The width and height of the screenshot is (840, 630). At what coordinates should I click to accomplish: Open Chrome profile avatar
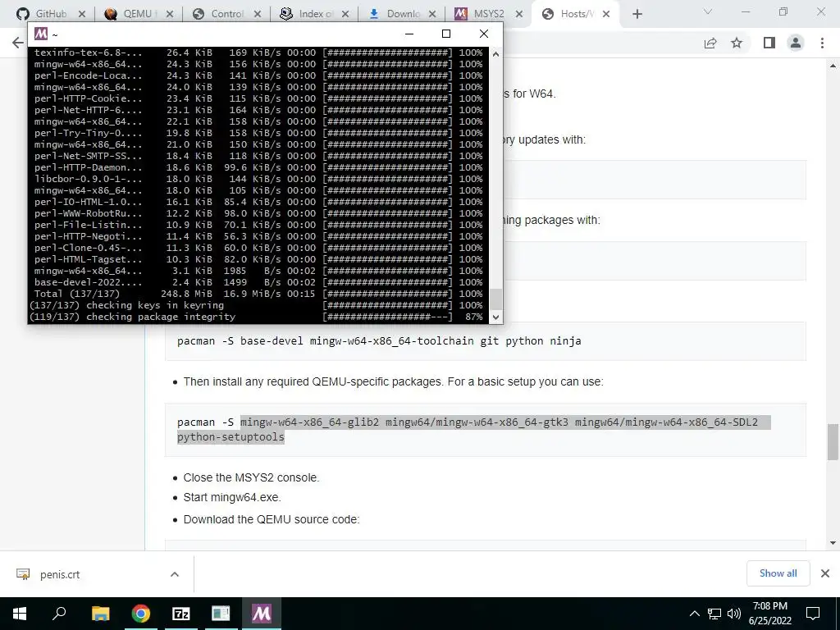(796, 43)
